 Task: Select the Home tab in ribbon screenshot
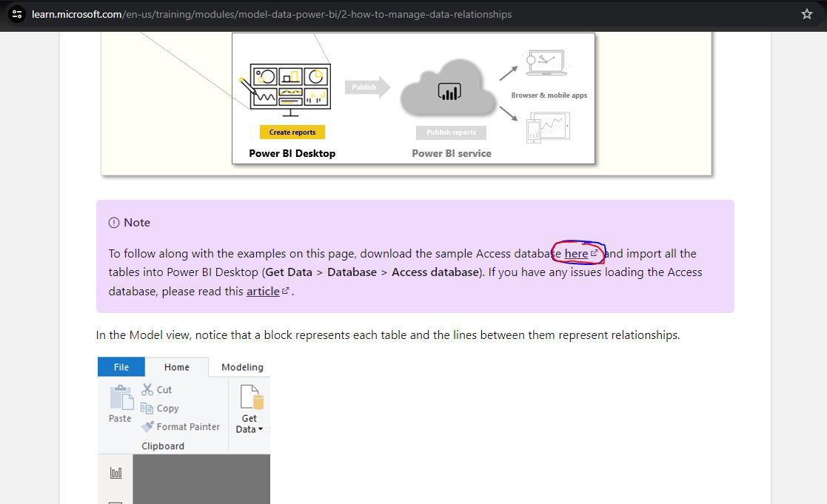pos(177,367)
